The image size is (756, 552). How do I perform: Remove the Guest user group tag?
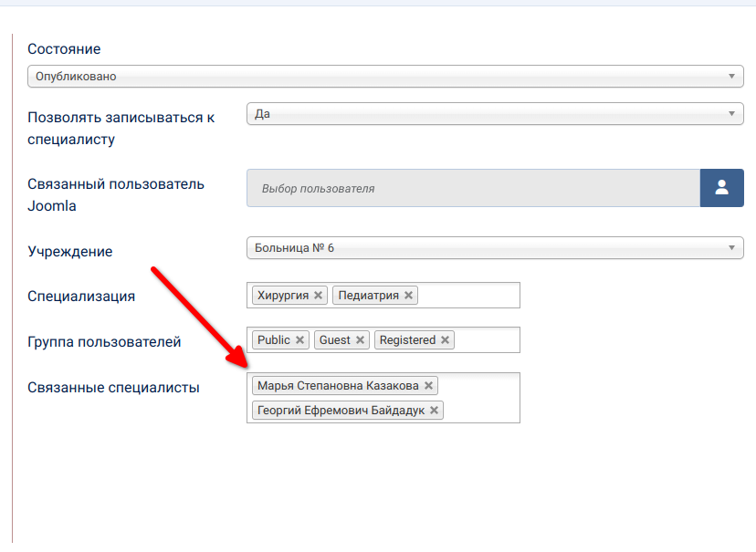(360, 340)
